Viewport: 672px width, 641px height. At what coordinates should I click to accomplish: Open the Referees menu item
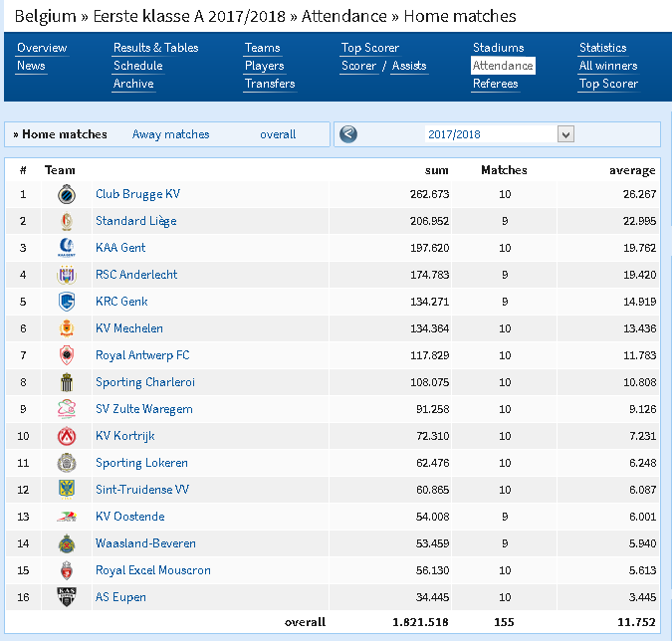[x=495, y=84]
